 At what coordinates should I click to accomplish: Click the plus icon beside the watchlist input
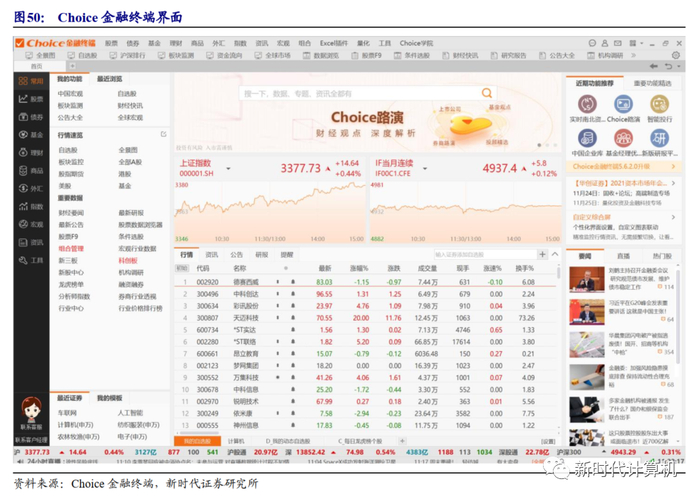(542, 254)
